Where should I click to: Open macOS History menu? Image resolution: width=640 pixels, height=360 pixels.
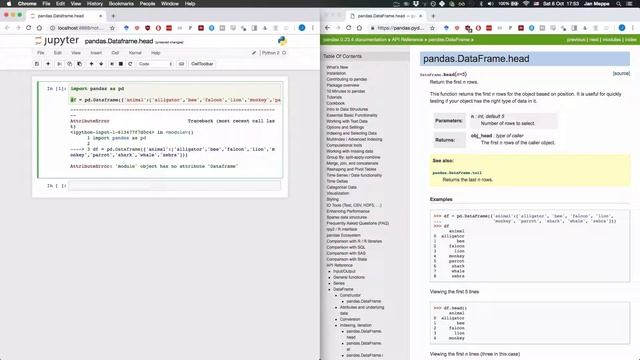point(95,4)
